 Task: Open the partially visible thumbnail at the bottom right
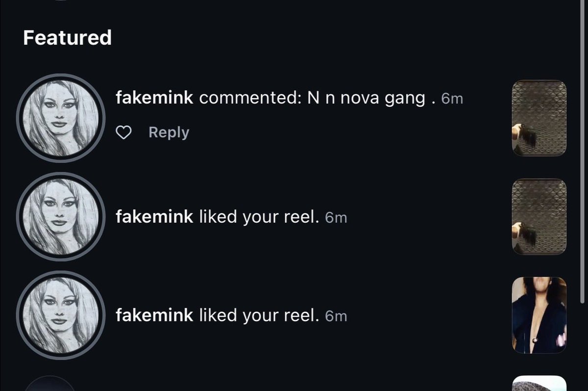point(539,384)
